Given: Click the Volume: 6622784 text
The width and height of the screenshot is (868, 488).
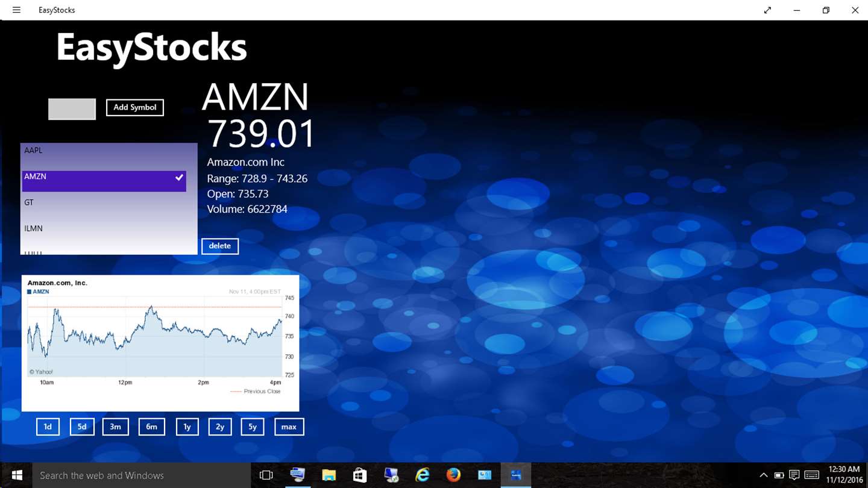Looking at the screenshot, I should [x=247, y=209].
